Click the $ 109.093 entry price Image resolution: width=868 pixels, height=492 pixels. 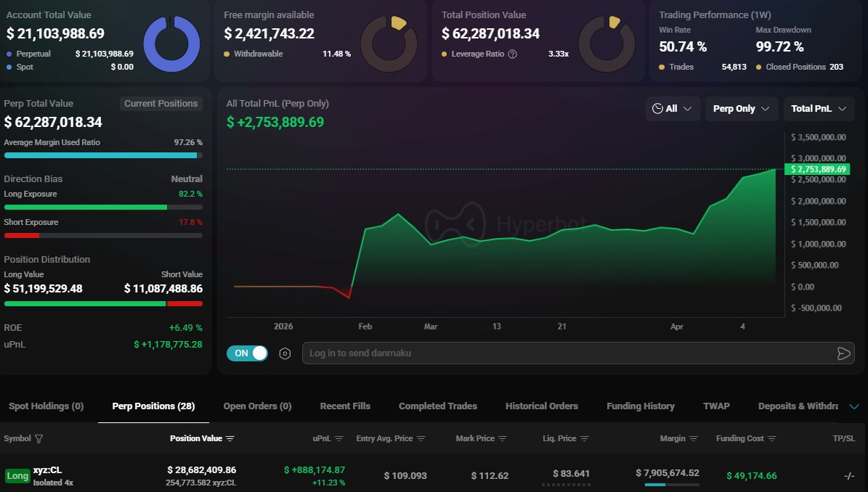tap(405, 476)
